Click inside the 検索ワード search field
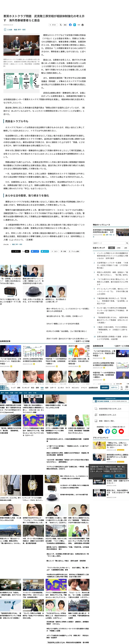 click(109, 243)
